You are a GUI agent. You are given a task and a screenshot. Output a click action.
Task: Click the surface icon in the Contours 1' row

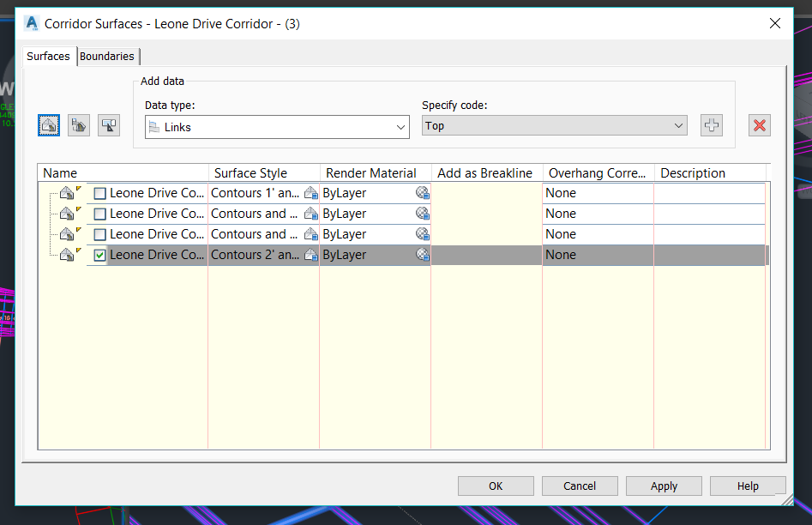coord(68,193)
